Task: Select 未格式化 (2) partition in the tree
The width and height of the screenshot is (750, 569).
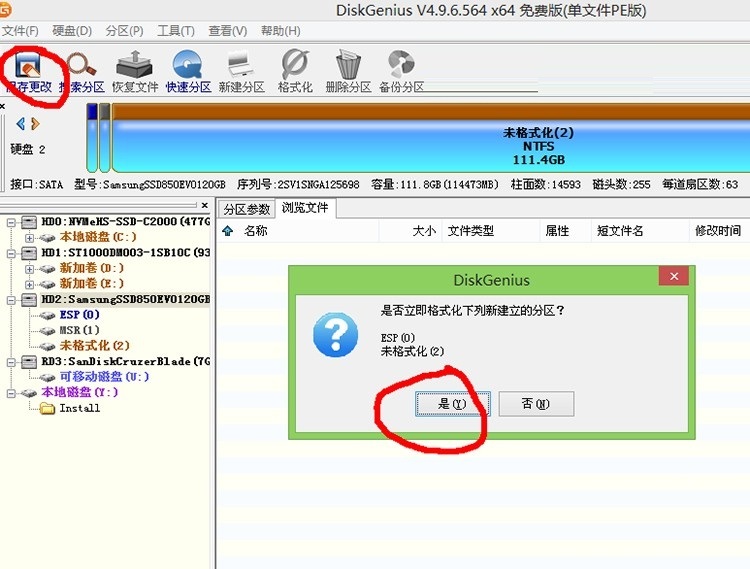Action: click(95, 345)
